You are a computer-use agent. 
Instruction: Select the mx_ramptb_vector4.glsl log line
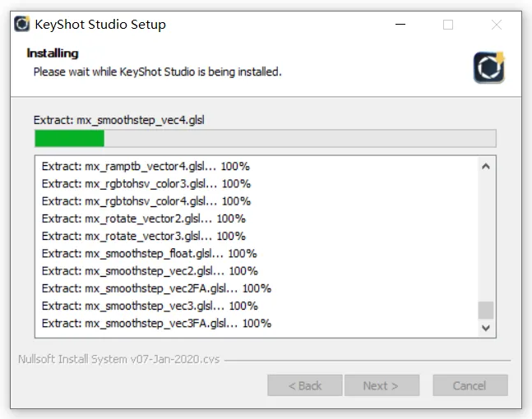click(x=146, y=166)
